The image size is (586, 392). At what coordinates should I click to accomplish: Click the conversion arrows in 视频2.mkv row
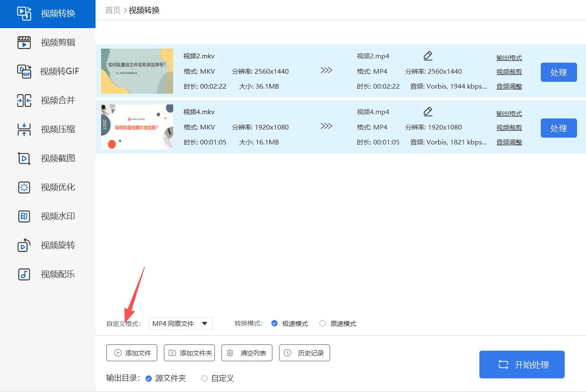[326, 70]
